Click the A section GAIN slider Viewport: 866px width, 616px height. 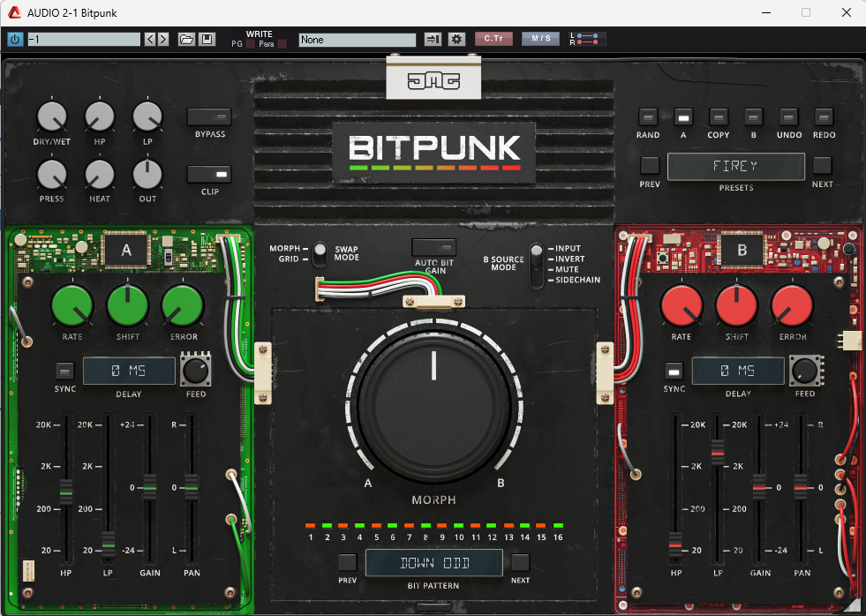point(150,487)
